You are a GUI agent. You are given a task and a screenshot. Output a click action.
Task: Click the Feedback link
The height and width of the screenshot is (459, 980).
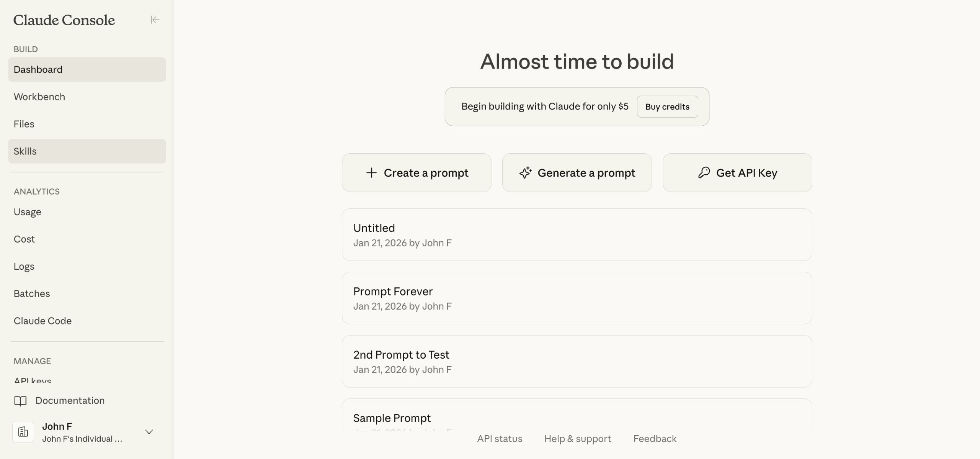click(655, 439)
